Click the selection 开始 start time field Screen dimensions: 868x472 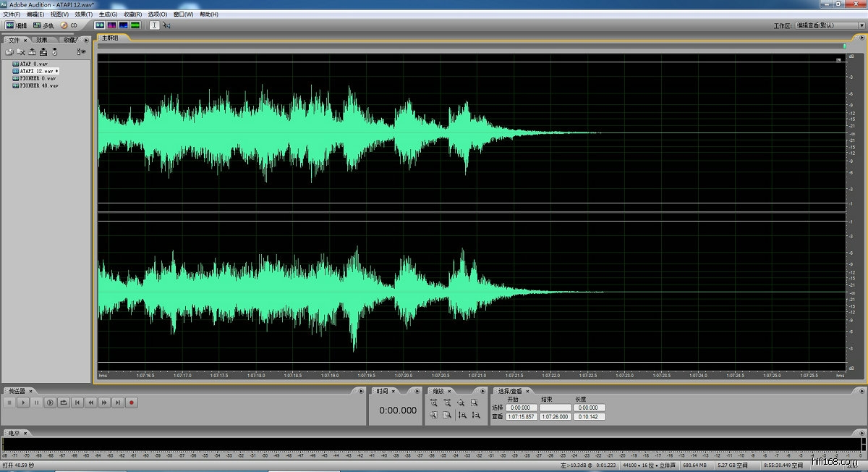click(x=521, y=408)
